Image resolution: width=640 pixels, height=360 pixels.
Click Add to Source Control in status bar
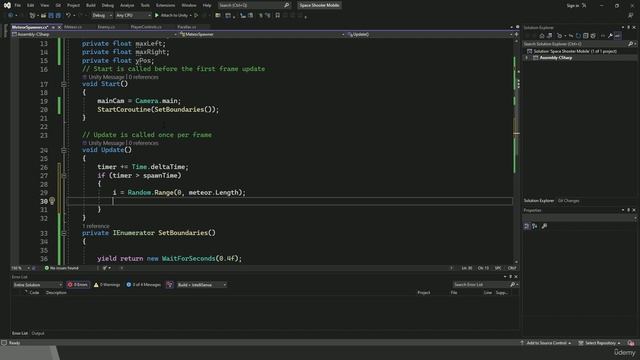pos(546,343)
